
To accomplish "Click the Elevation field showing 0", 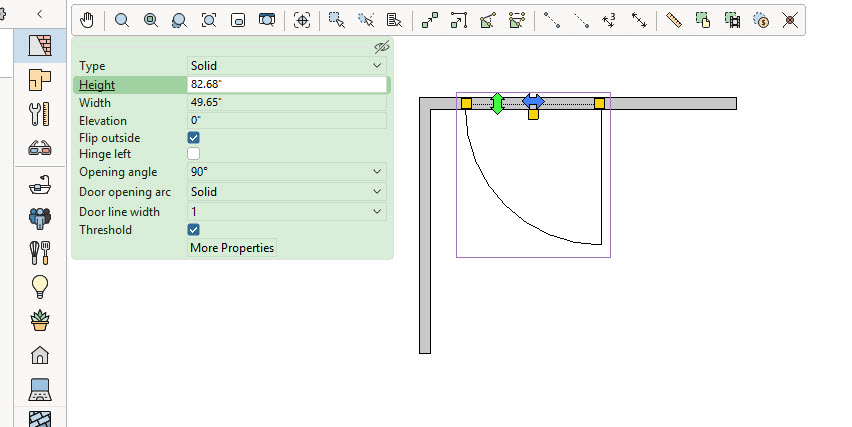I will click(x=287, y=121).
